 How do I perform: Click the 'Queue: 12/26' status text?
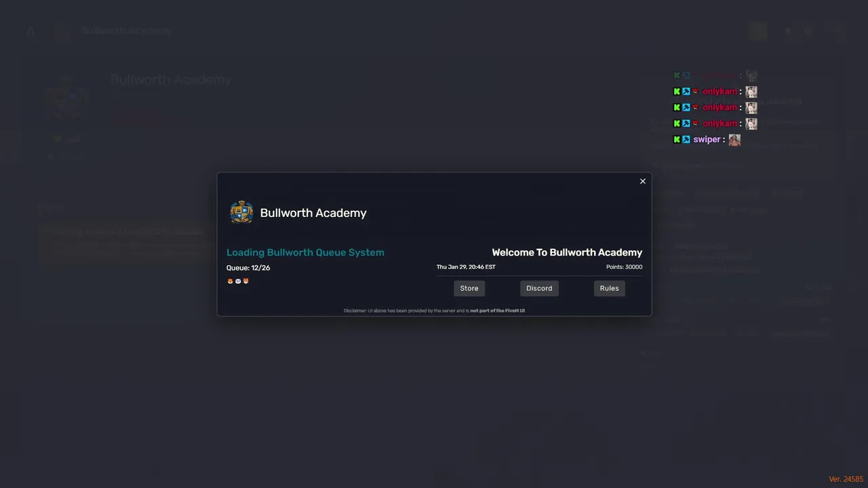click(248, 268)
